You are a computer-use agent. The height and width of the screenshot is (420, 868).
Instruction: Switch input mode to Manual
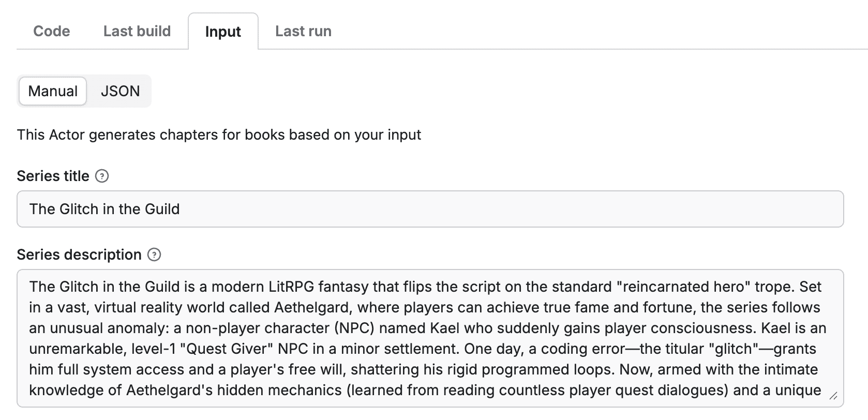pos(53,91)
